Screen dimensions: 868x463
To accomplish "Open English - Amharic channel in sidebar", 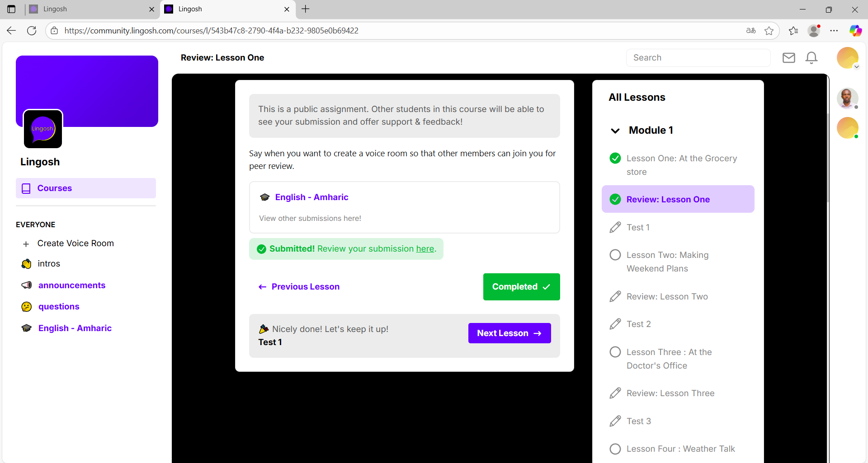I will pyautogui.click(x=75, y=328).
